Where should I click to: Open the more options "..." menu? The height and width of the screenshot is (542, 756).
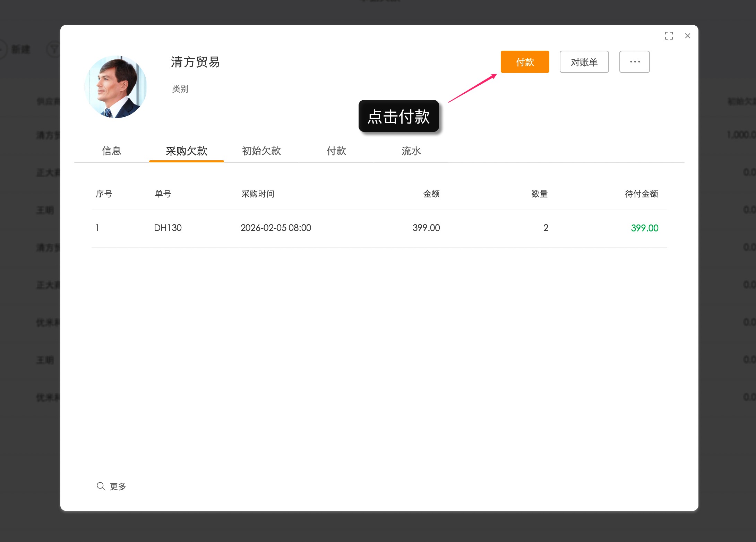pos(634,62)
